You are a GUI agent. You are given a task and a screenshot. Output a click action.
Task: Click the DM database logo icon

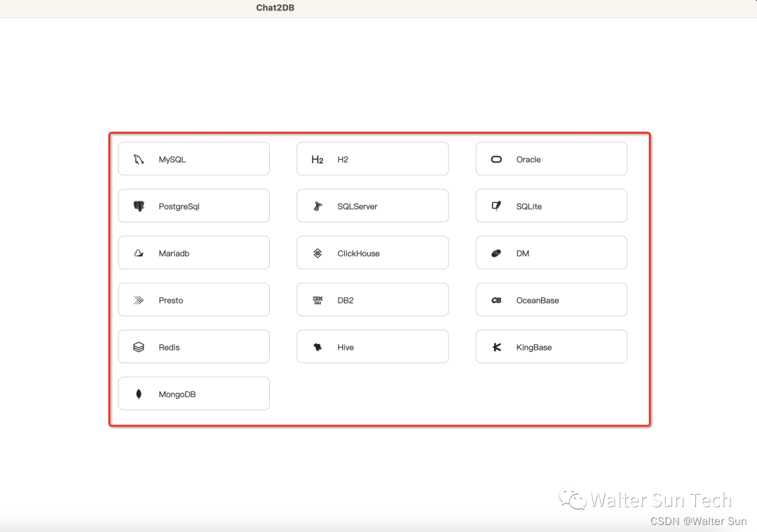click(x=496, y=254)
